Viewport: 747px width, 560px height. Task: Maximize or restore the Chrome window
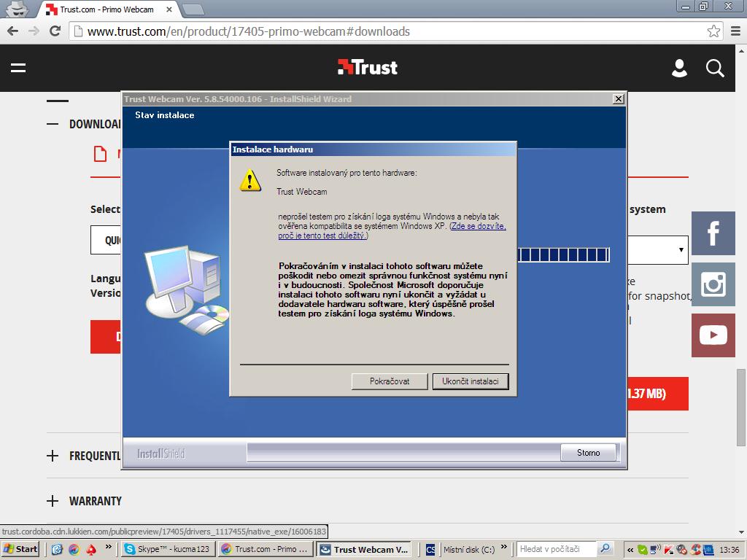coord(703,7)
